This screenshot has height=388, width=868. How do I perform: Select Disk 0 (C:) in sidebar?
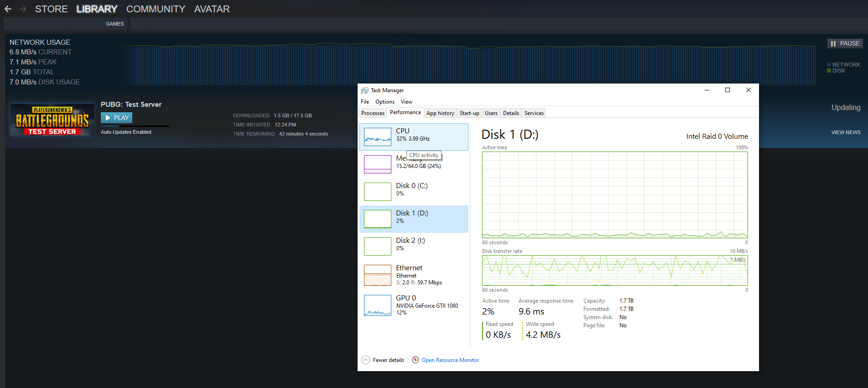tap(414, 192)
